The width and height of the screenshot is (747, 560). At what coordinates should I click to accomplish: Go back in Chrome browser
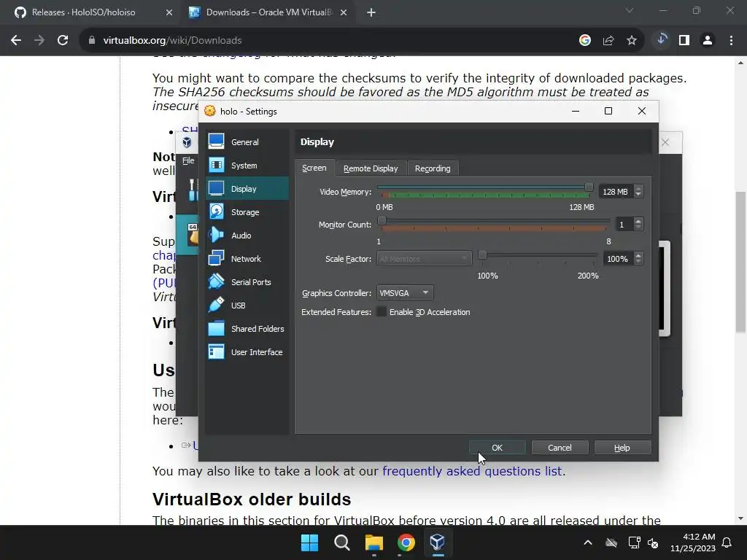16,41
